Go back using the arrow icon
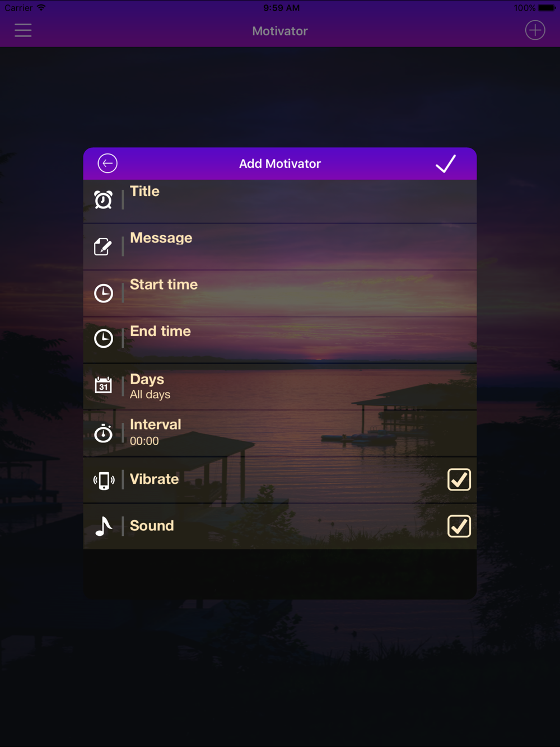The height and width of the screenshot is (747, 560). (x=108, y=164)
